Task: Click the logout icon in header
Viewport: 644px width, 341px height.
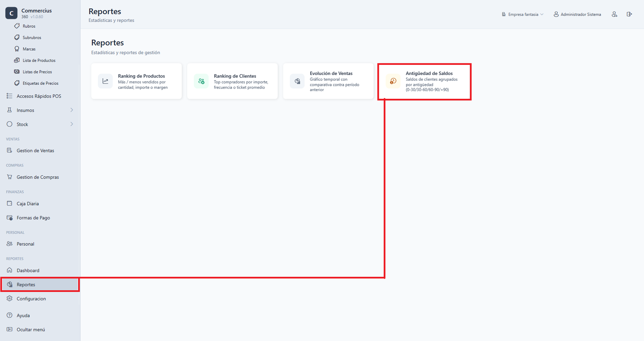Action: coord(629,14)
